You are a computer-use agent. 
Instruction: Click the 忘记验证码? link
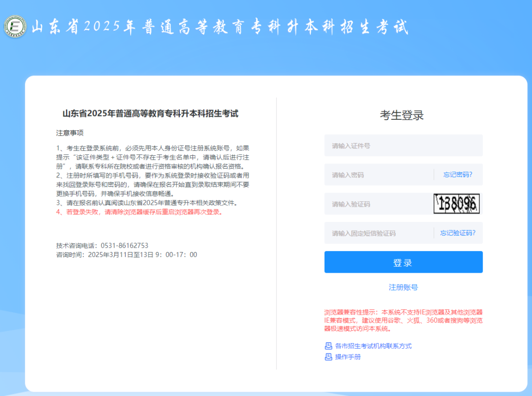click(x=458, y=233)
